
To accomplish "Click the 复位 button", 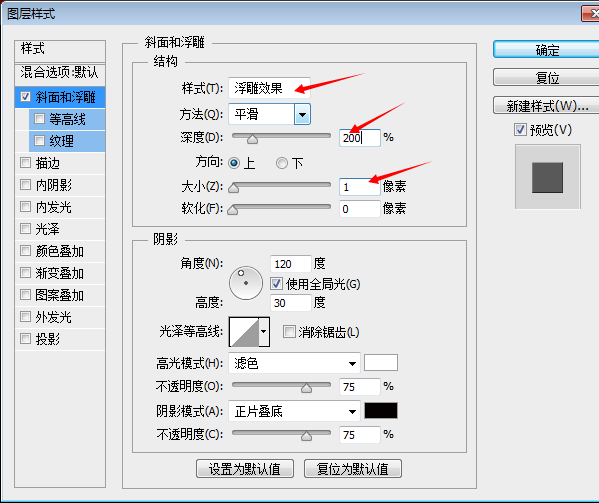I will click(547, 78).
